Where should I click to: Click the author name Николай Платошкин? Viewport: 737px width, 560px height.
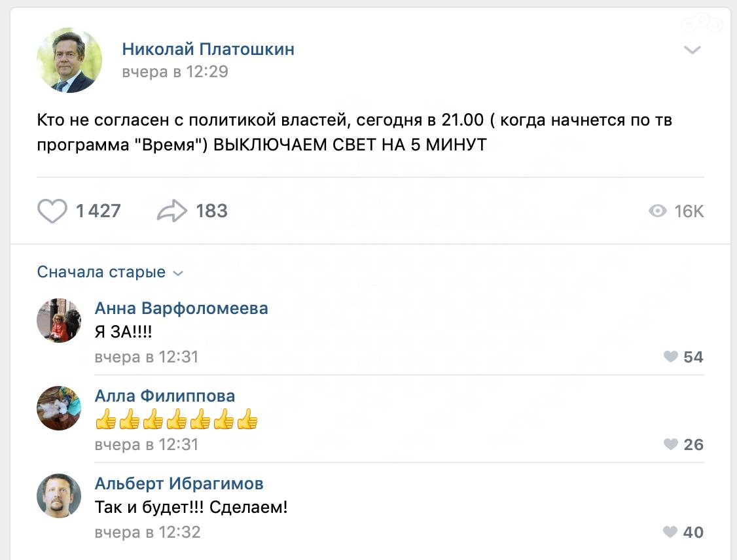click(208, 49)
